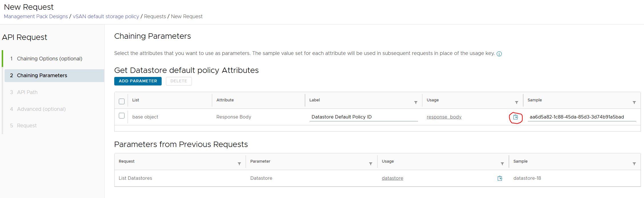Open Management Pack Designs breadcrumb link

(x=36, y=17)
